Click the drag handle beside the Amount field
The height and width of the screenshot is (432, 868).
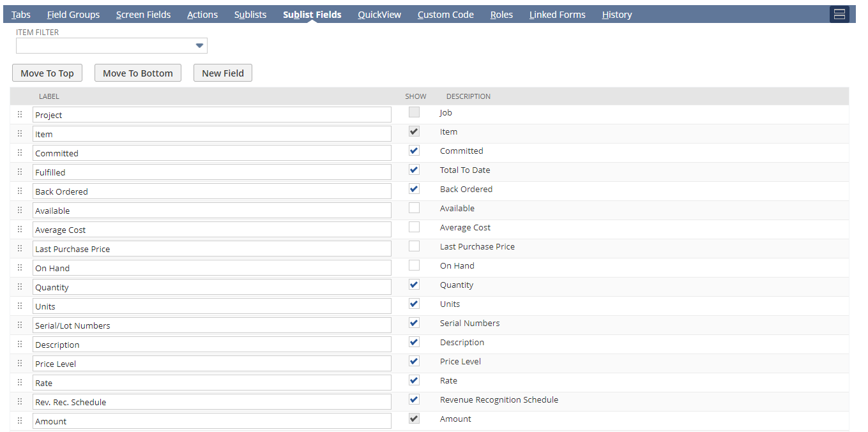[19, 421]
